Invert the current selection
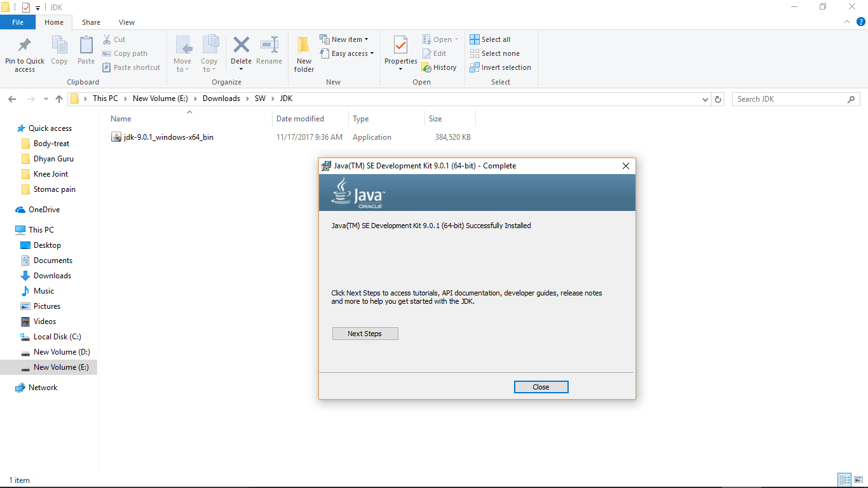Screen dimensions: 868x488 pyautogui.click(x=500, y=67)
